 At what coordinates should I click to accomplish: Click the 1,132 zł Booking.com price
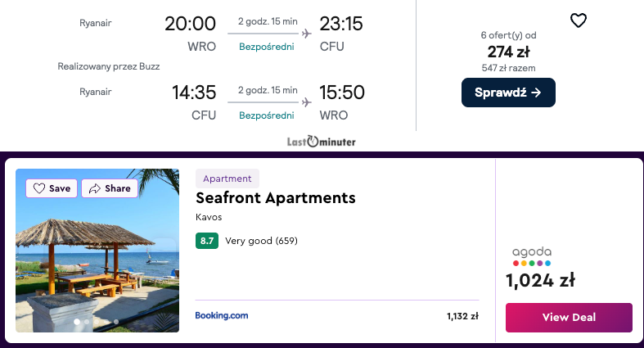(x=462, y=316)
